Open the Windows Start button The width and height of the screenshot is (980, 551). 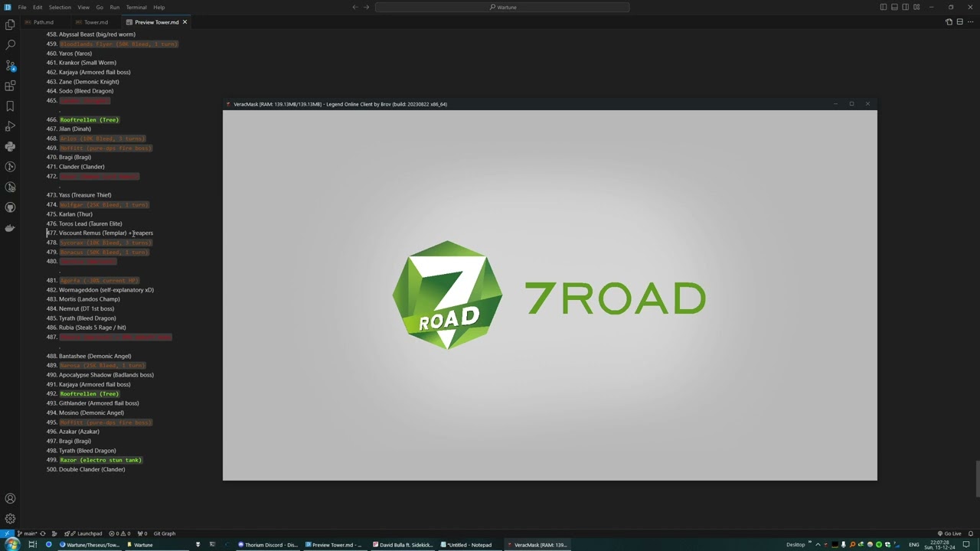12,545
